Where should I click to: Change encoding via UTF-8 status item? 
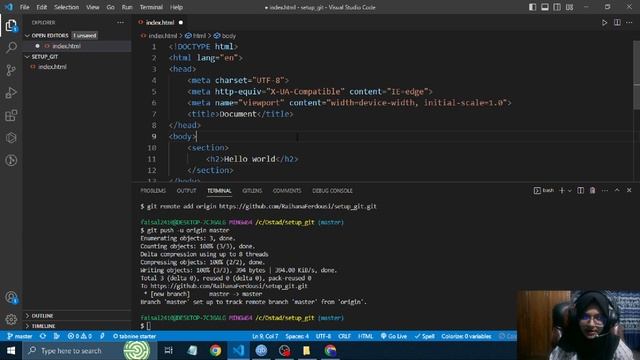point(323,336)
